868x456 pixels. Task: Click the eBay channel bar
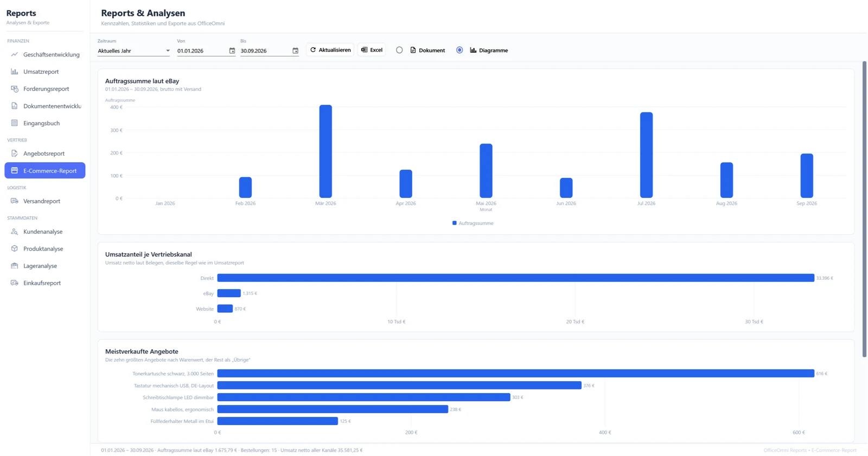click(229, 293)
